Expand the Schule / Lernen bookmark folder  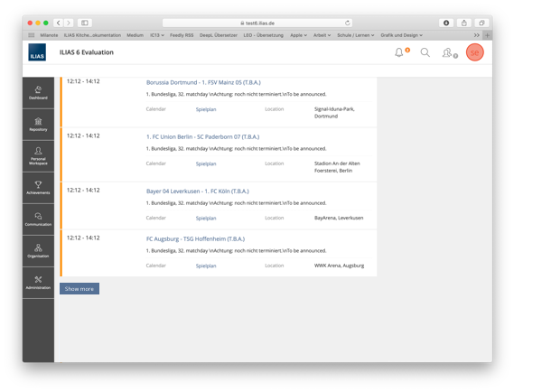click(x=356, y=35)
